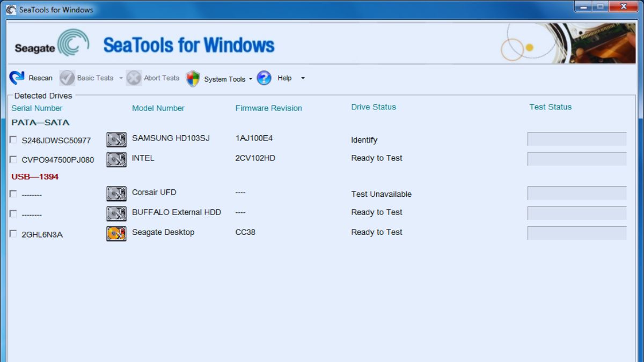The image size is (644, 362).
Task: Check the S246JDWSC50977 drive checkbox
Action: pos(13,140)
